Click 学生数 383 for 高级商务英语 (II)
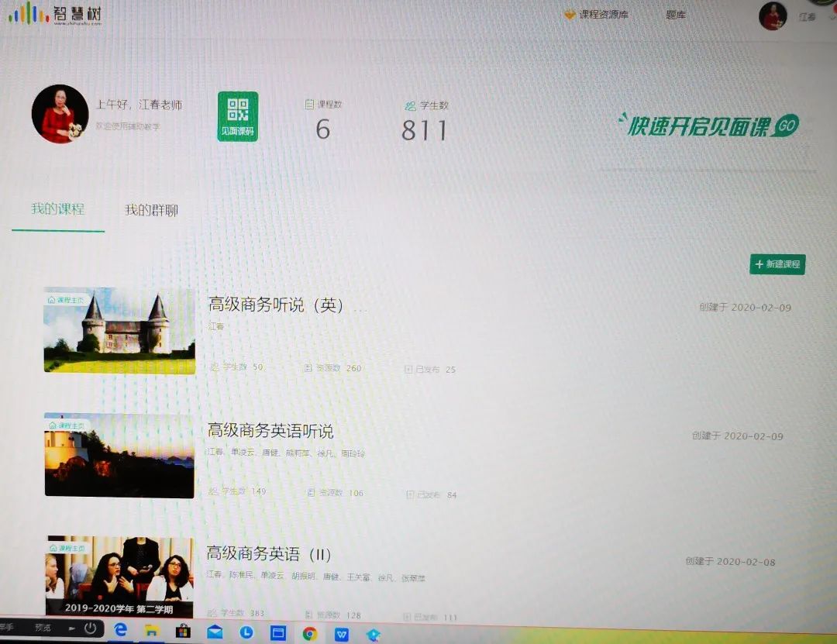The width and height of the screenshot is (837, 644). (x=236, y=613)
